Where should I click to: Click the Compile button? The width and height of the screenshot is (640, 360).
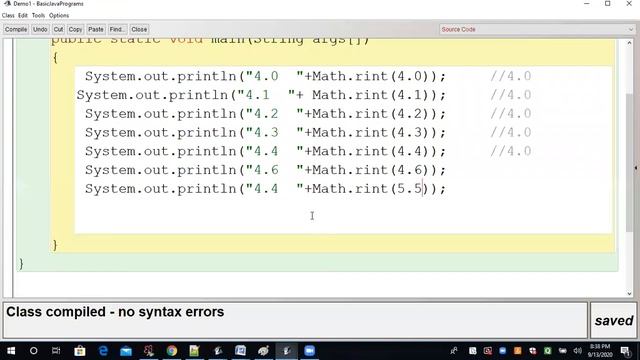[x=16, y=29]
